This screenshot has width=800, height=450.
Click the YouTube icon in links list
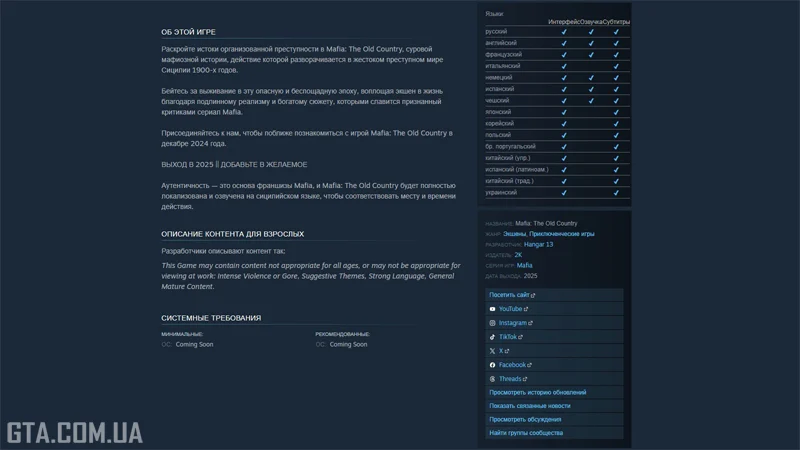click(492, 309)
